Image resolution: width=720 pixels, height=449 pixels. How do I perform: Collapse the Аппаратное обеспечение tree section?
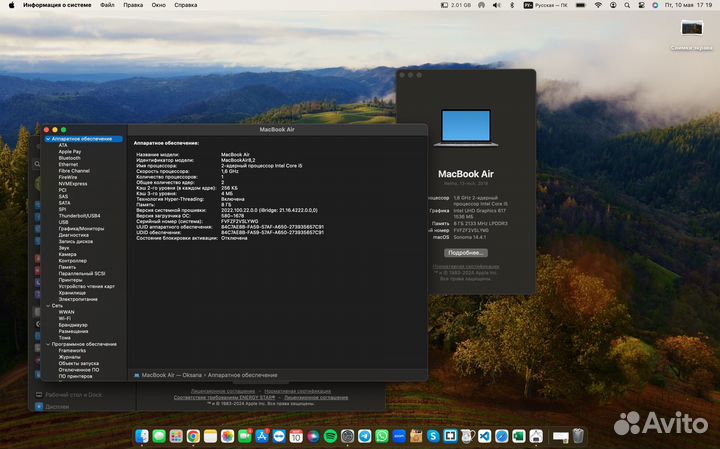[x=48, y=139]
